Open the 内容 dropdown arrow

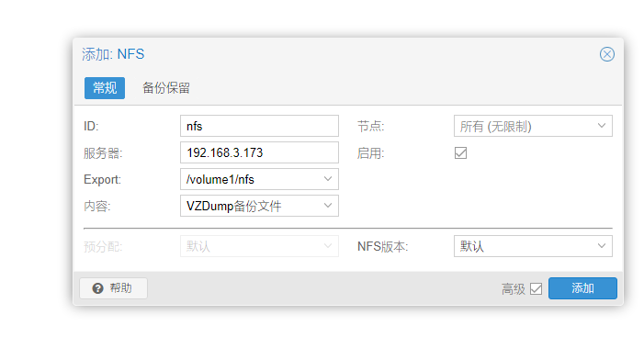tap(328, 206)
